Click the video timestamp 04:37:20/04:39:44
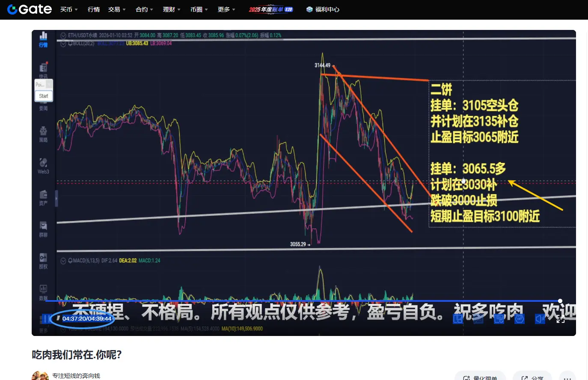The image size is (588, 380). pyautogui.click(x=87, y=318)
